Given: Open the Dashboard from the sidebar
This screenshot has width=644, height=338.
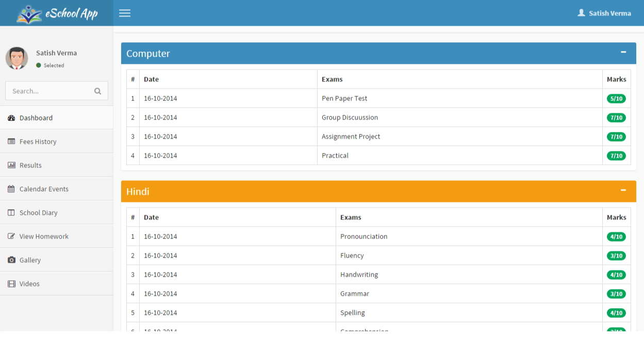Looking at the screenshot, I should click(12, 117).
